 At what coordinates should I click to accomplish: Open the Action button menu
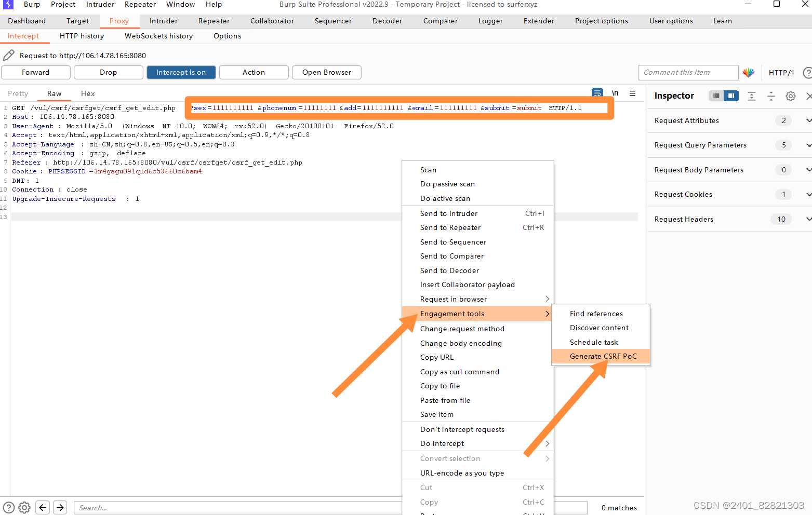254,72
